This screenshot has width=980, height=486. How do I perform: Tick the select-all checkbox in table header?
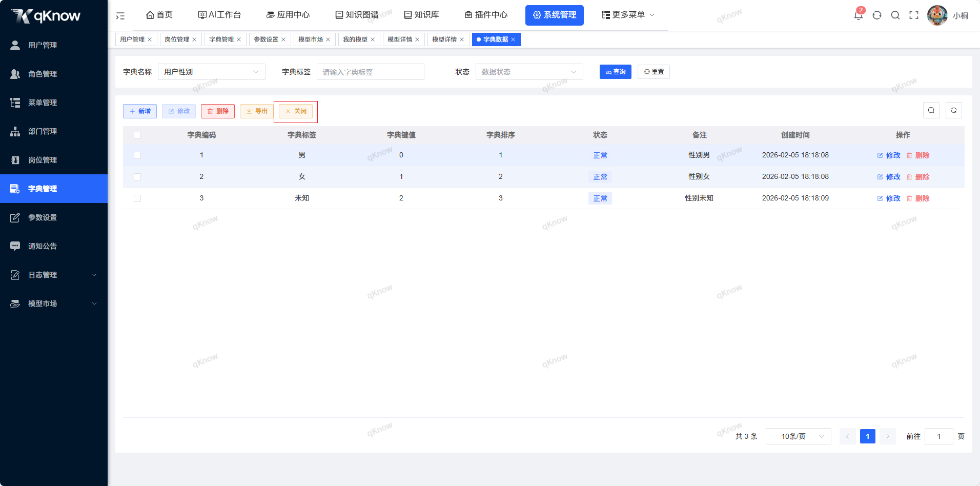[137, 135]
